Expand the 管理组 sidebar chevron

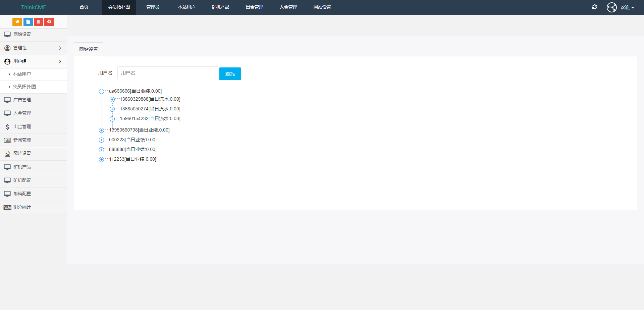pyautogui.click(x=60, y=48)
